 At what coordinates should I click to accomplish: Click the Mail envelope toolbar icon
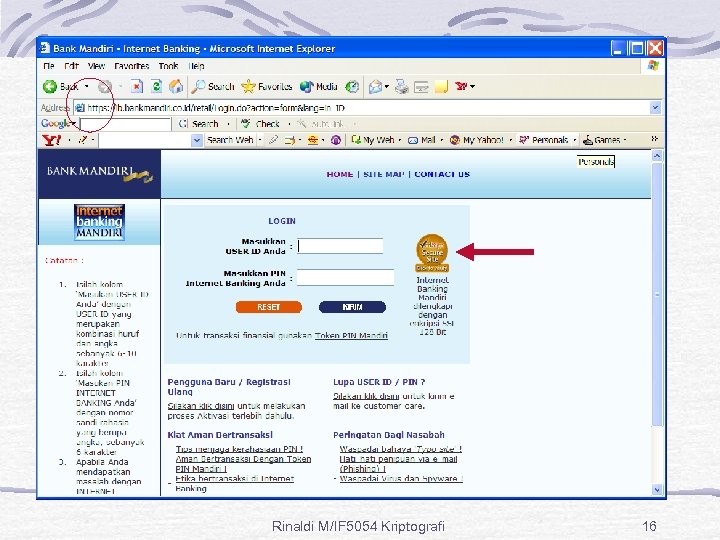(x=376, y=86)
